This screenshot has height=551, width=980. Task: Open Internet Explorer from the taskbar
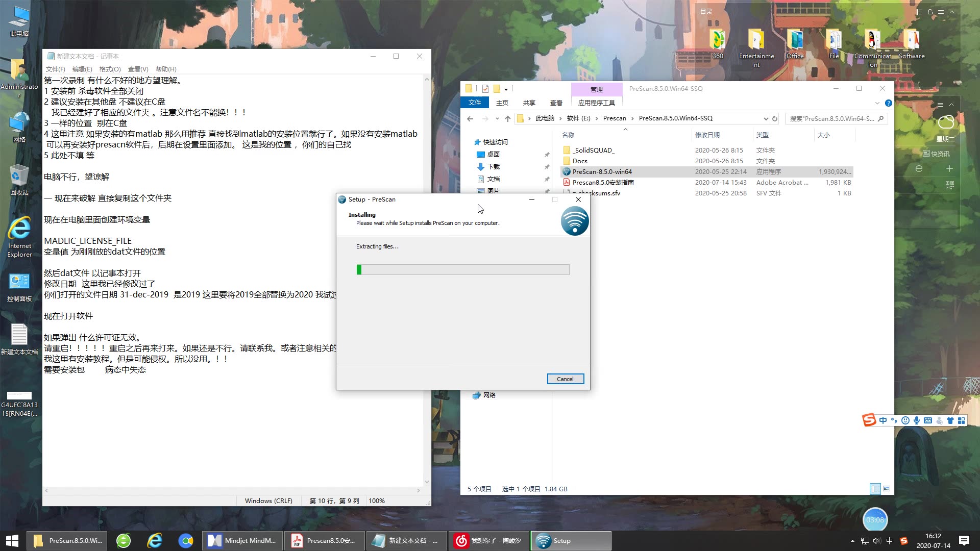pos(155,541)
